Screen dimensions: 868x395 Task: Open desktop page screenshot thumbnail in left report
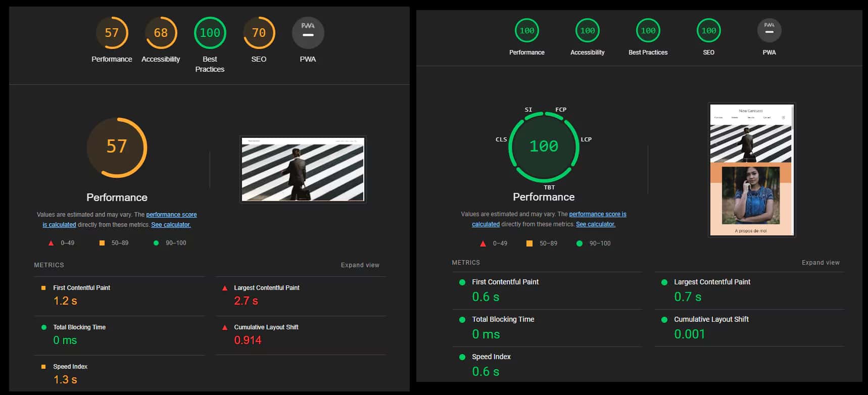click(x=303, y=170)
